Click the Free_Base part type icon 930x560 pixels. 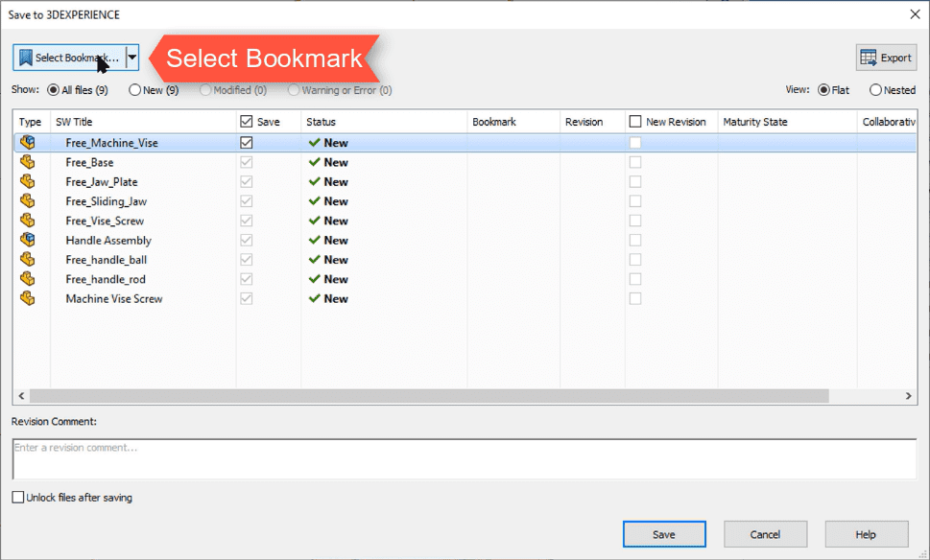[27, 162]
